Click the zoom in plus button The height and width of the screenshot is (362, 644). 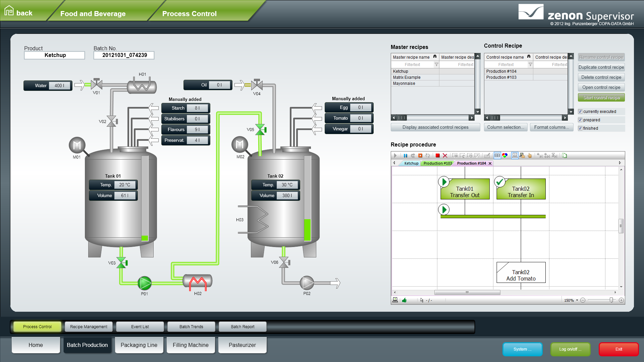[x=621, y=300]
